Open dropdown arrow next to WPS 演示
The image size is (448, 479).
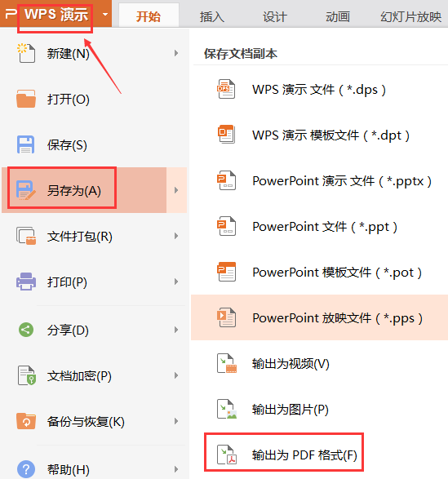pos(105,14)
